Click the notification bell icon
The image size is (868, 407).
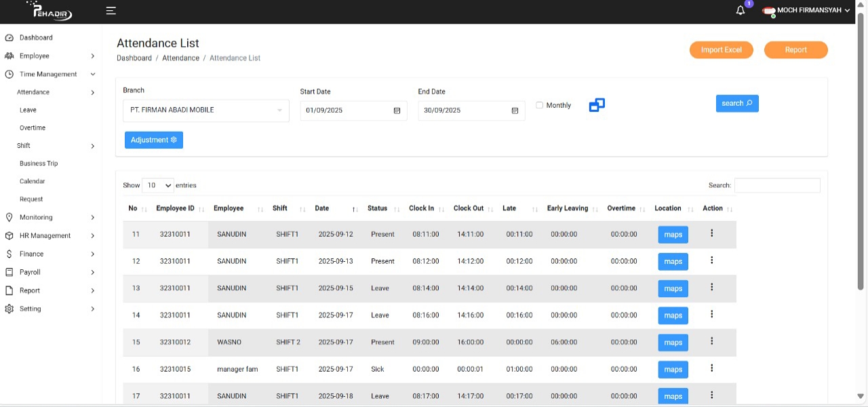[x=741, y=11]
